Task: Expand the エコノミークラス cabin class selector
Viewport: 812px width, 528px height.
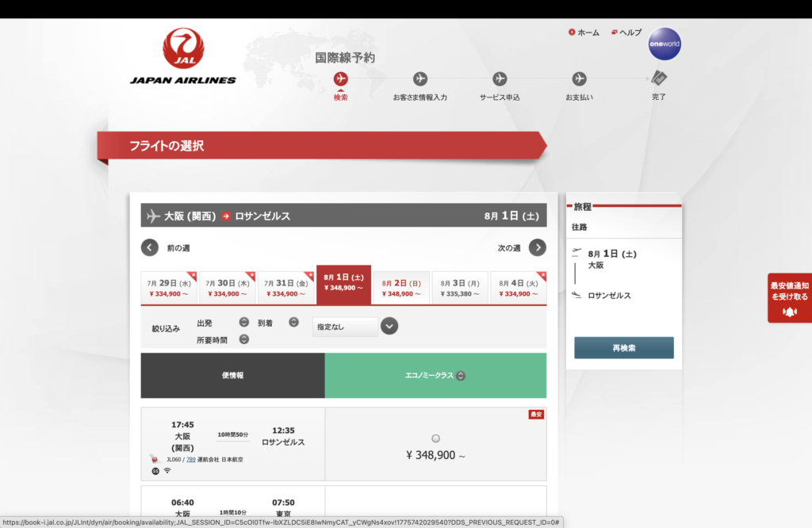Action: (461, 376)
